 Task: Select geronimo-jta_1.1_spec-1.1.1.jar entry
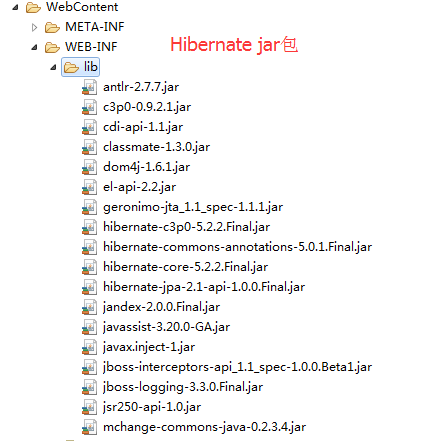coord(193,207)
